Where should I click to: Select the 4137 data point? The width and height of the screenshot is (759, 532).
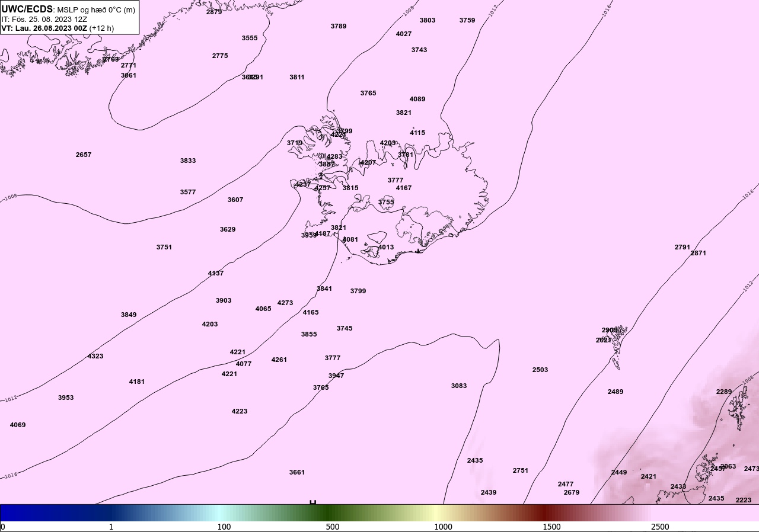[216, 273]
